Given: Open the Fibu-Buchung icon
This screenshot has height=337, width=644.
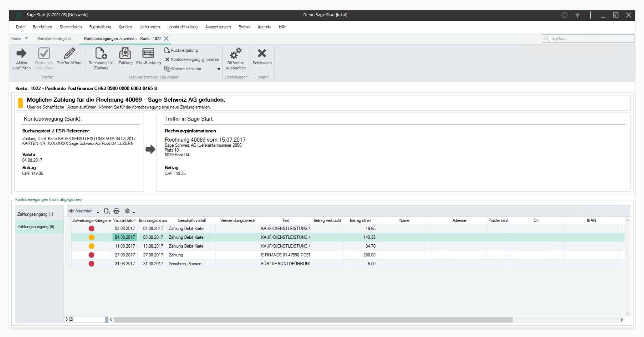Looking at the screenshot, I should click(x=148, y=53).
